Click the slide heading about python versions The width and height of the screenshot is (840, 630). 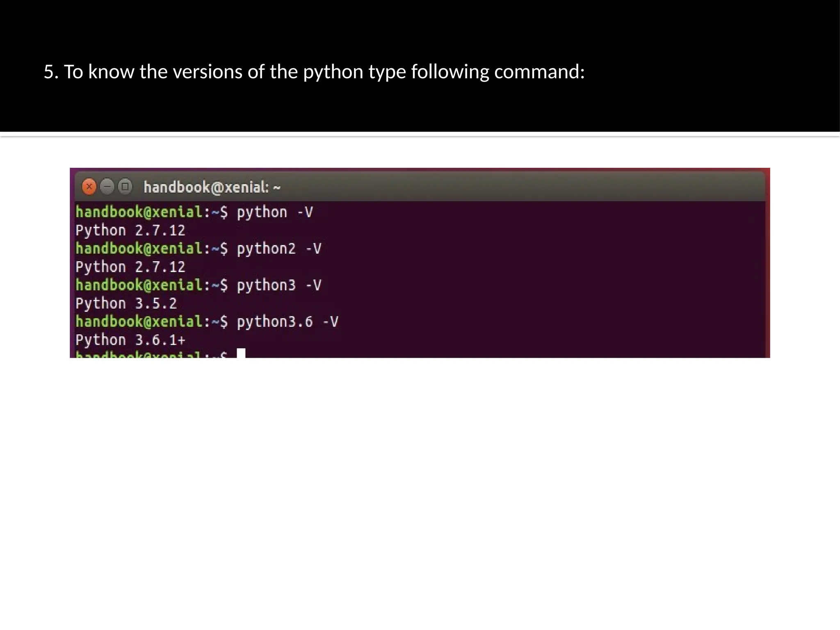[x=314, y=72]
